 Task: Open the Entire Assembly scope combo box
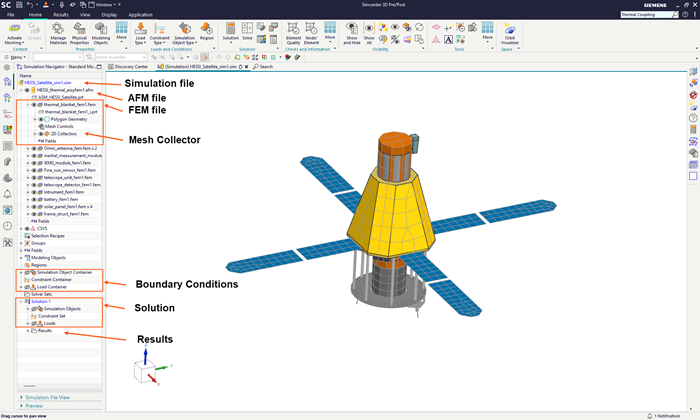[x=121, y=57]
